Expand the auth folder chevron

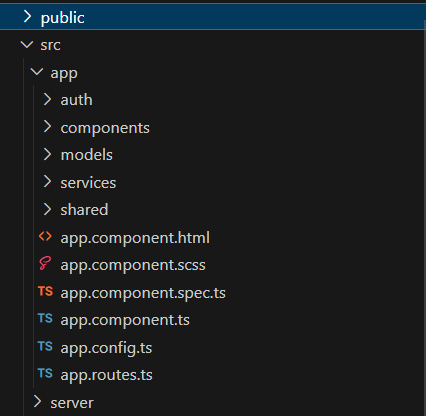pos(48,99)
